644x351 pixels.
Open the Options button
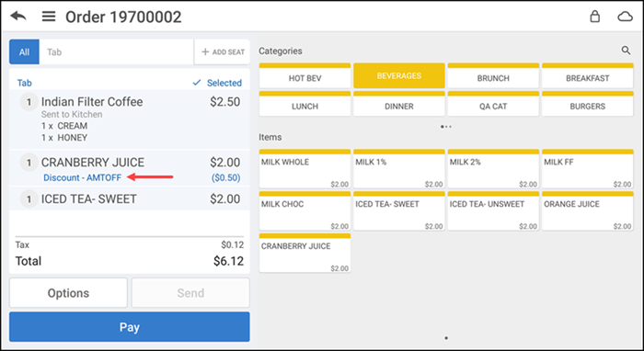click(68, 293)
